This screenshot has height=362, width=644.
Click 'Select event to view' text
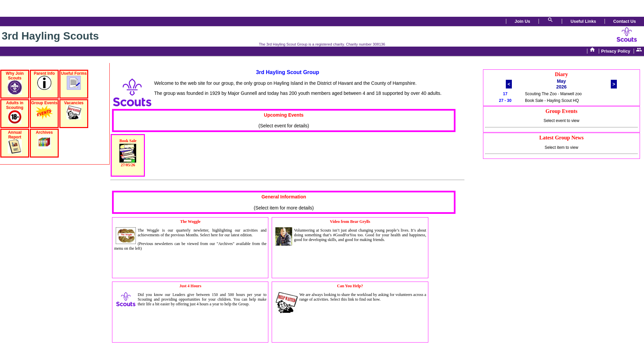click(x=561, y=121)
